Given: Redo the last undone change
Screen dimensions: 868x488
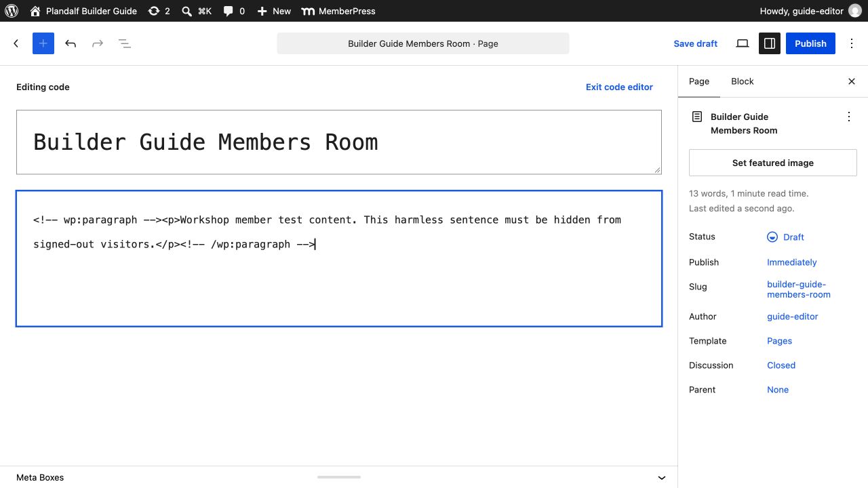Looking at the screenshot, I should (98, 43).
